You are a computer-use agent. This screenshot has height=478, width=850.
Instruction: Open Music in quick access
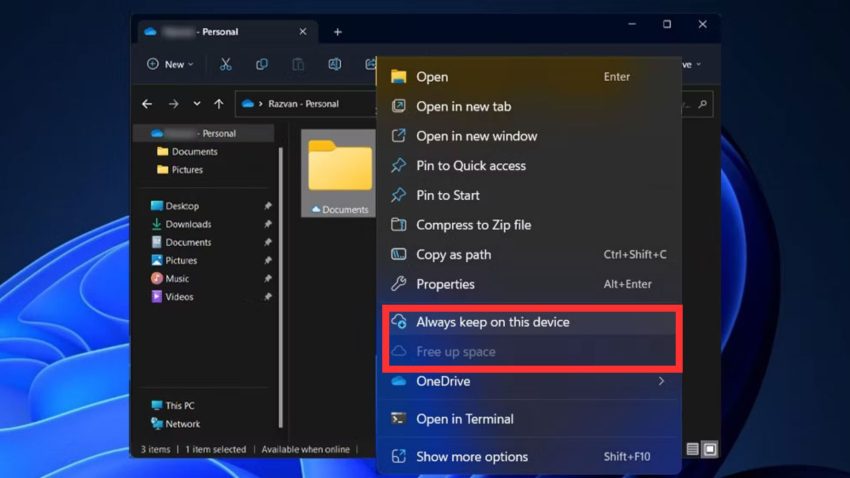tap(170, 279)
